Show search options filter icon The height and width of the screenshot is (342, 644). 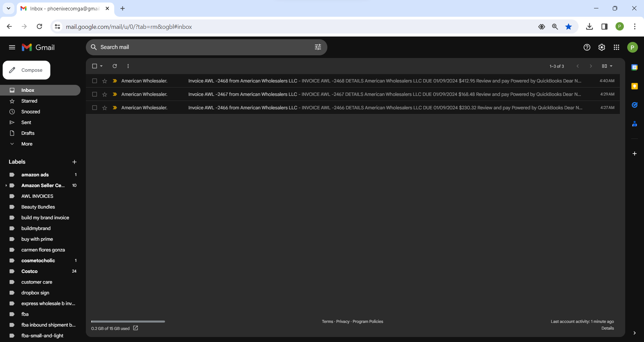[x=318, y=47]
